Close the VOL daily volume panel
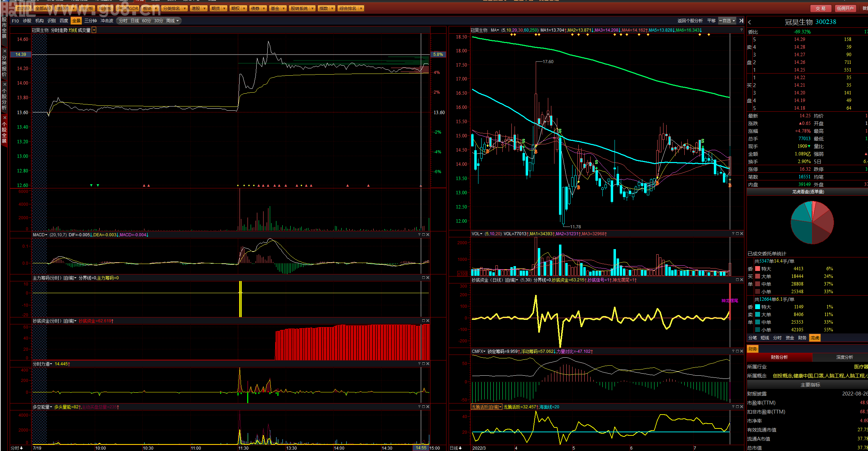The image size is (868, 451). 742,234
